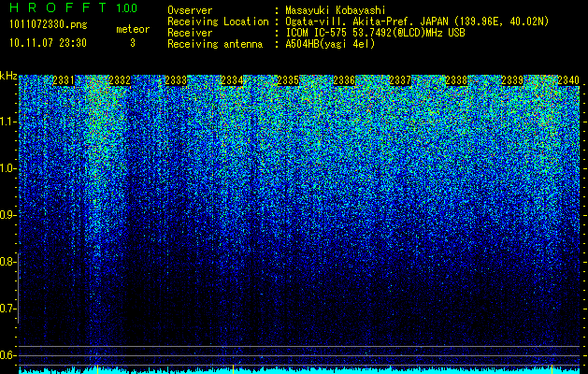Screen dimensions: 588x374
Task: Click the Receiving Location field label
Action: [x=218, y=22]
